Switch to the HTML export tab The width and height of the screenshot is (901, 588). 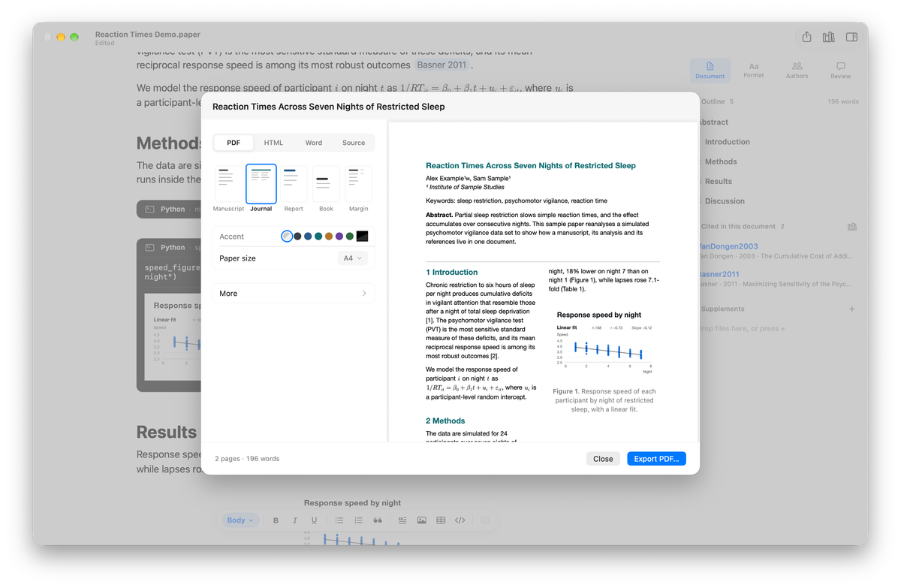click(273, 143)
